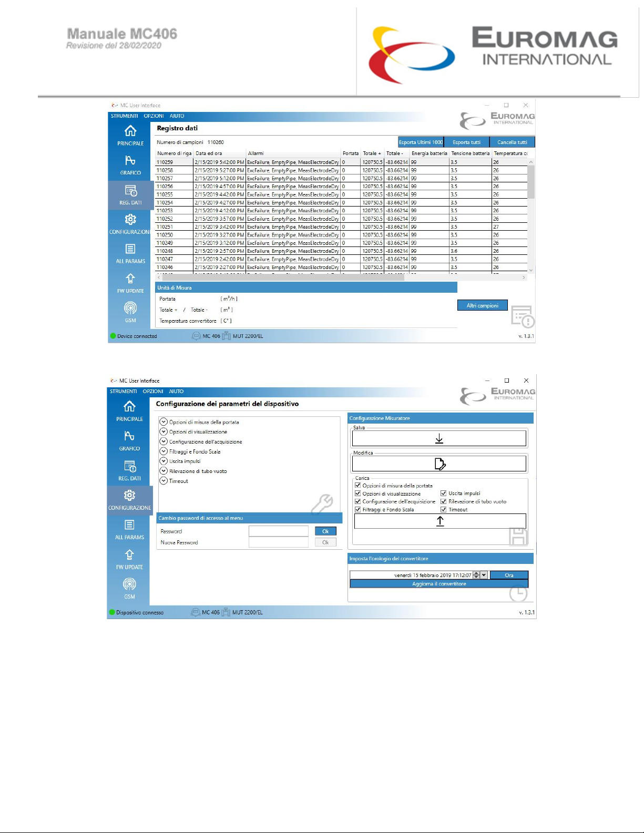Expand Rilevazione di tubo vuoto section

pyautogui.click(x=163, y=471)
